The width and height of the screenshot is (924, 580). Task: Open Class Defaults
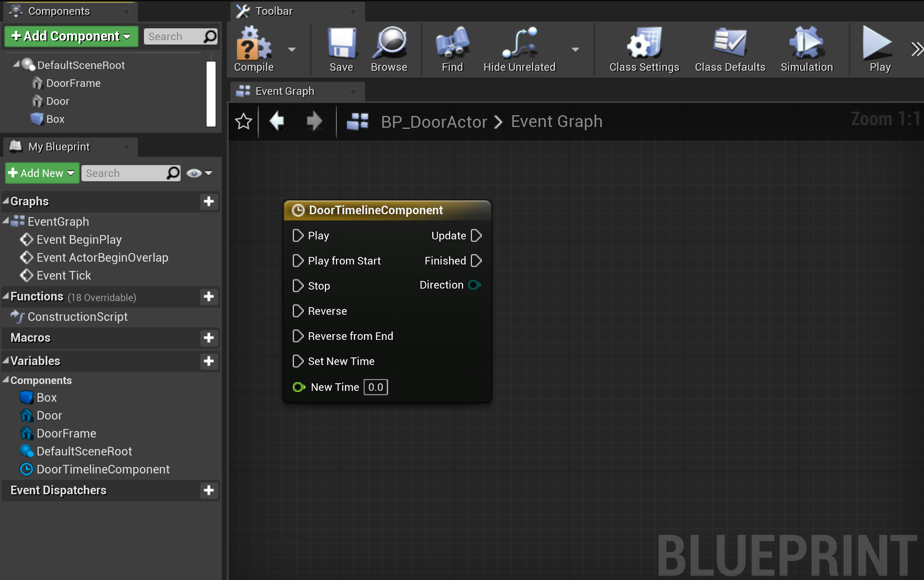(730, 44)
